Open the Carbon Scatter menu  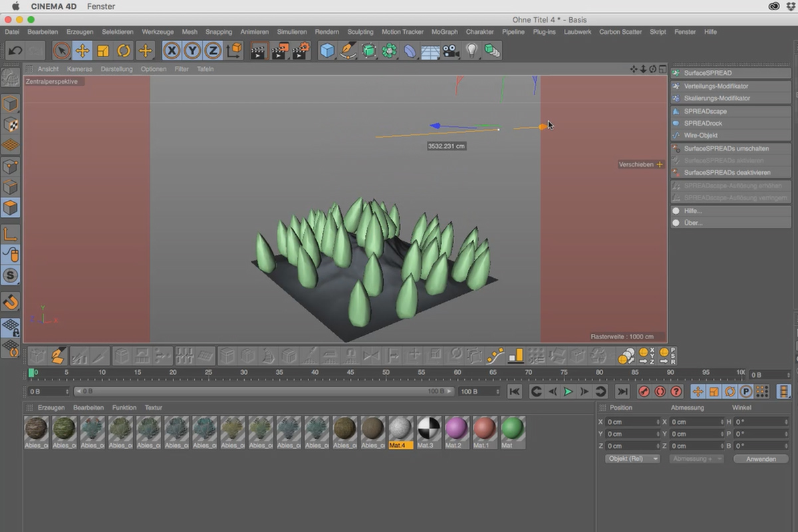coord(620,32)
